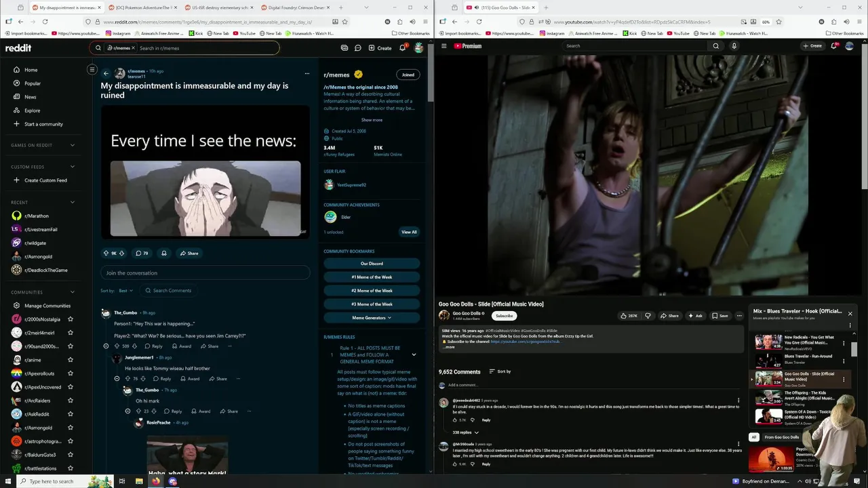Collapse Rule 1 in r/memes rules
The height and width of the screenshot is (488, 868).
(x=414, y=354)
